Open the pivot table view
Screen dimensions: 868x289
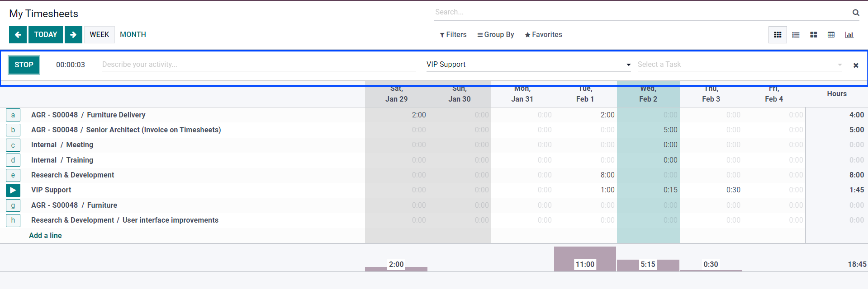tap(831, 34)
